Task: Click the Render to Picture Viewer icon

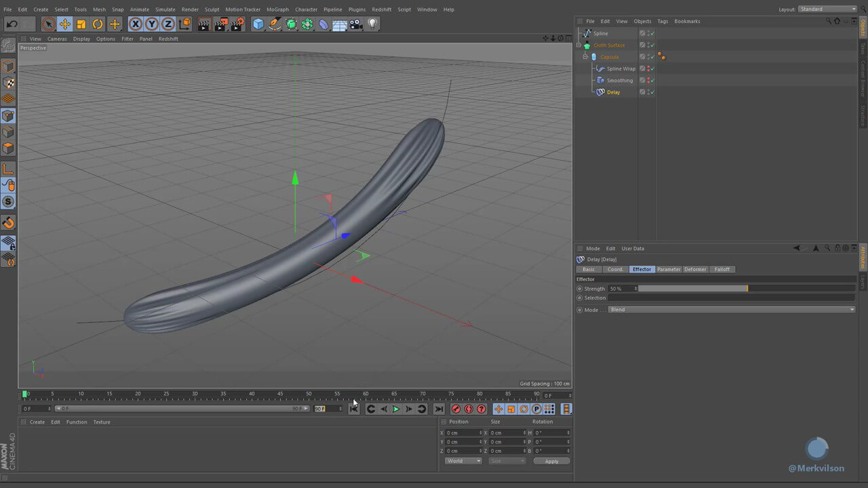Action: (x=220, y=24)
